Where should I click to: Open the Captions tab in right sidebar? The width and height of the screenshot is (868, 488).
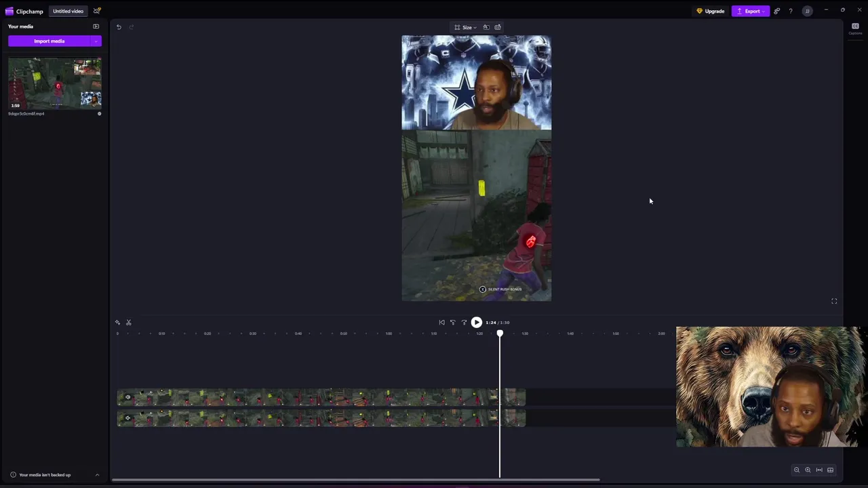pos(855,28)
